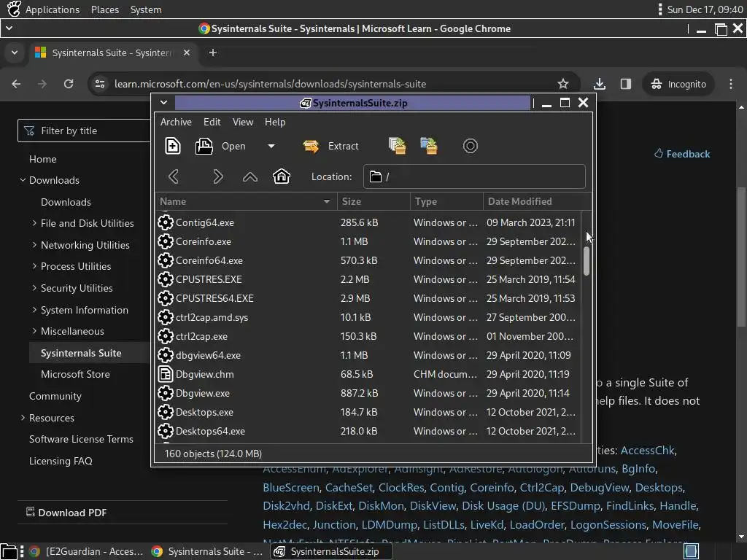Click the stop operation circle icon
Viewport: 747px width, 560px height.
471,146
